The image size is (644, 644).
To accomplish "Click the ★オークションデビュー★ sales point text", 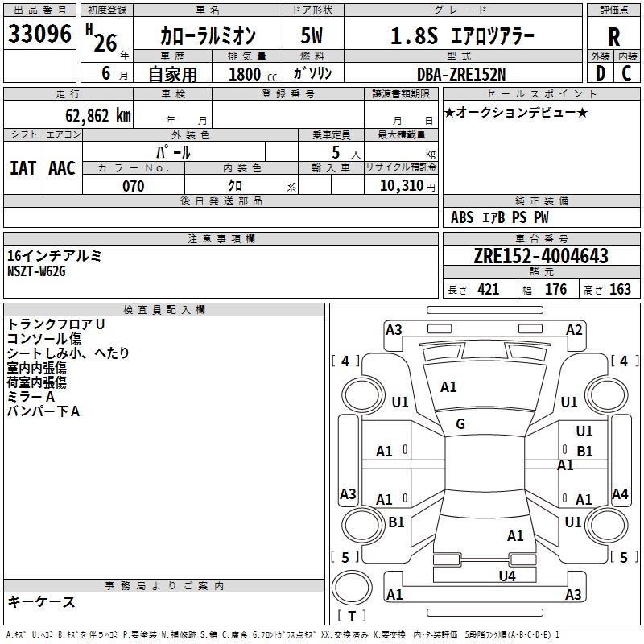I will (516, 112).
